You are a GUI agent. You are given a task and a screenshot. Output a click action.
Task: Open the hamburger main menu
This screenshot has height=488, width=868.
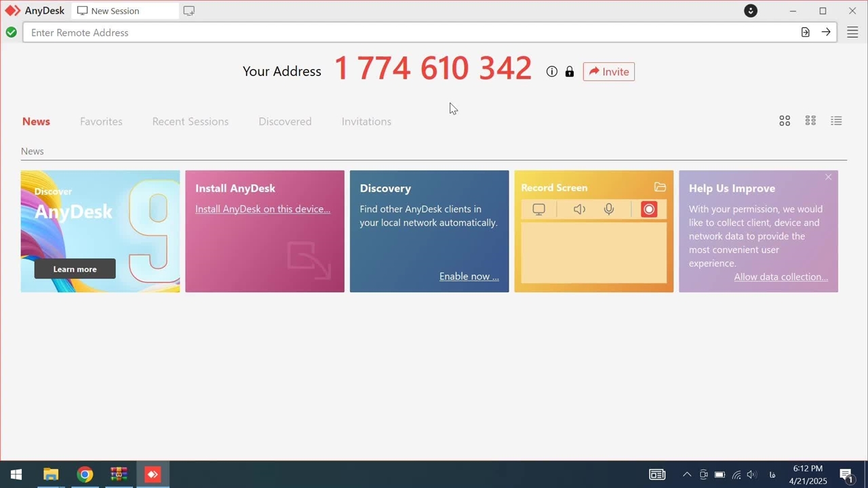pos(852,33)
